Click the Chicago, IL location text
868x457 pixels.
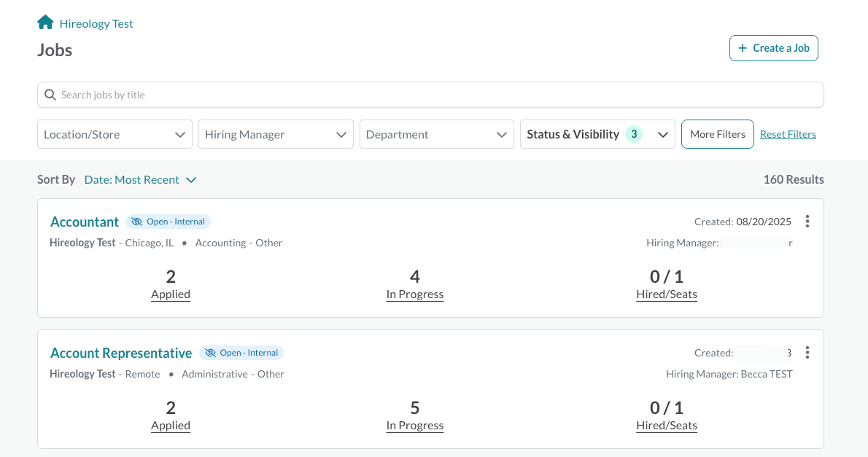pyautogui.click(x=150, y=243)
